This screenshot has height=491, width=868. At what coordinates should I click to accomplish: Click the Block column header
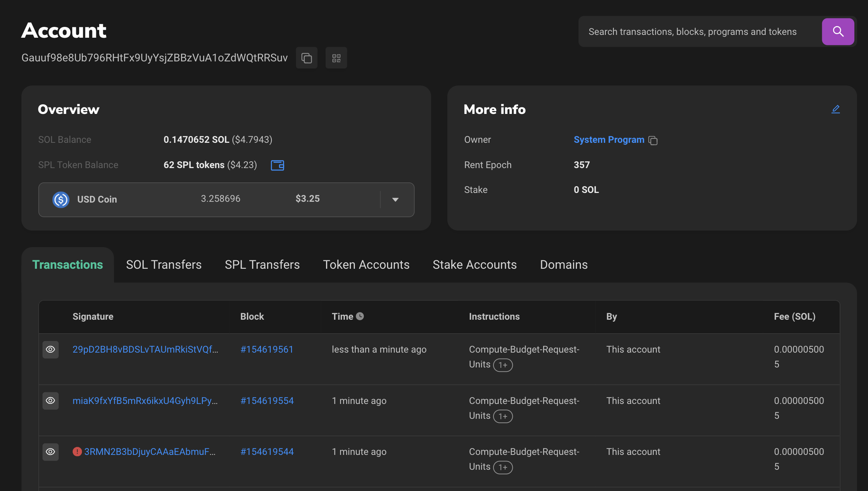[x=252, y=317]
